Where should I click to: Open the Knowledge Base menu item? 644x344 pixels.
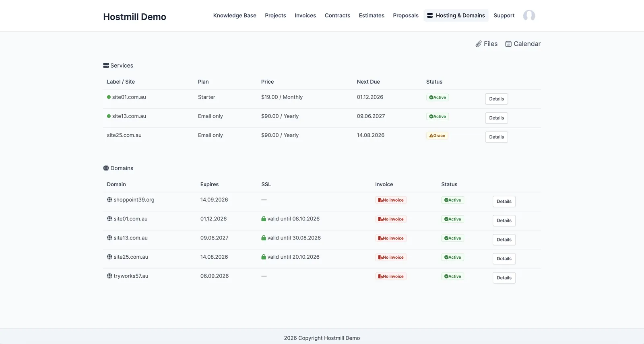point(235,15)
